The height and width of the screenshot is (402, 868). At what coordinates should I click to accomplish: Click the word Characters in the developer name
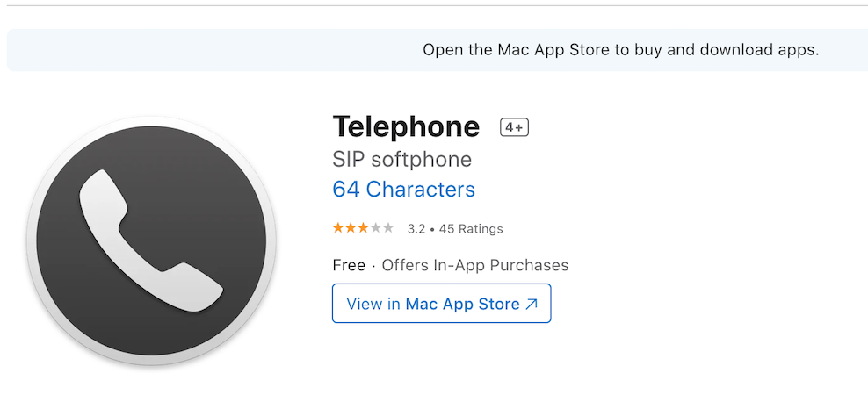click(x=421, y=190)
